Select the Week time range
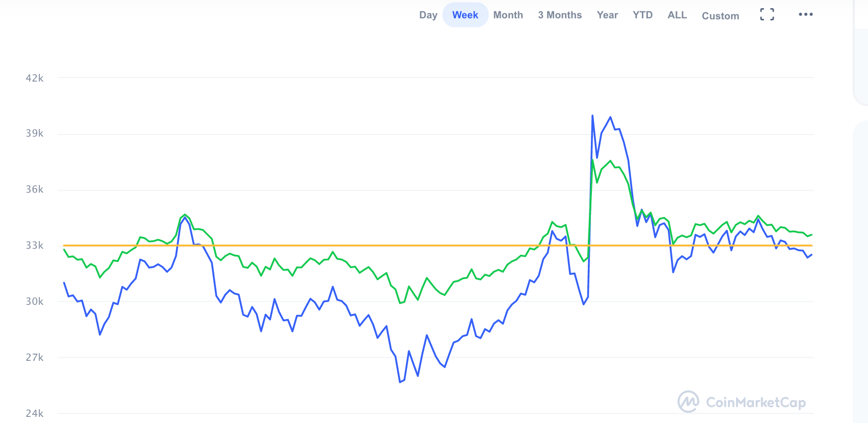This screenshot has height=423, width=868. pyautogui.click(x=465, y=15)
